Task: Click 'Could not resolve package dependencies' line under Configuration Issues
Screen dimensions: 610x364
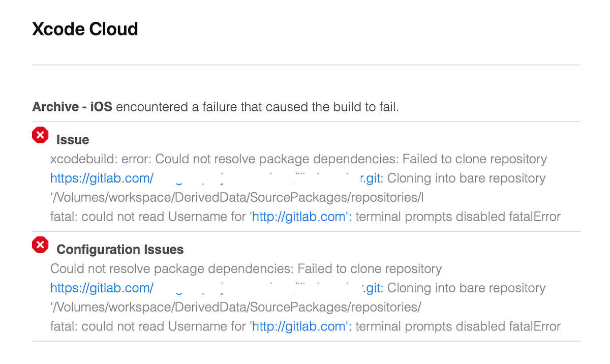Action: coord(246,268)
